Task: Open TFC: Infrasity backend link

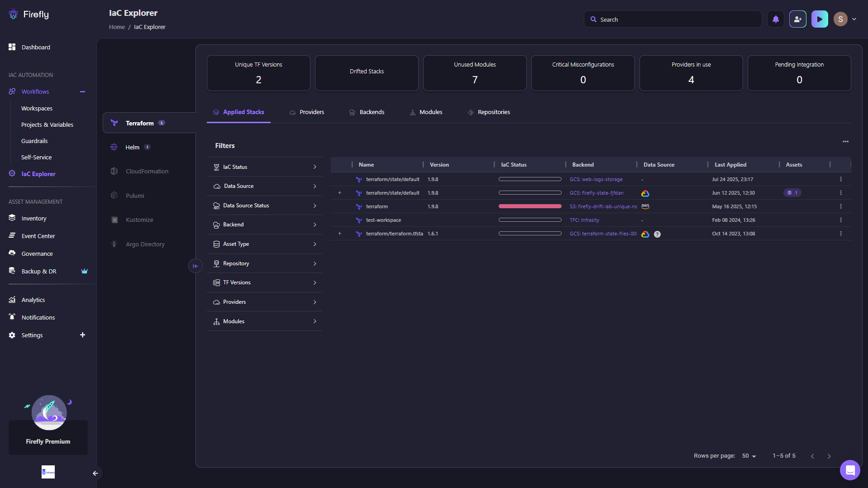Action: [584, 220]
